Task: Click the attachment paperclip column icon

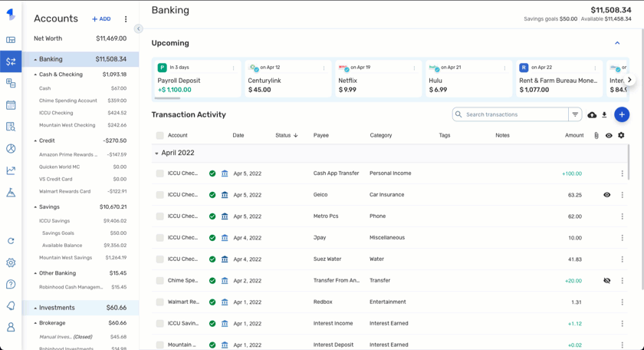Action: [x=596, y=135]
